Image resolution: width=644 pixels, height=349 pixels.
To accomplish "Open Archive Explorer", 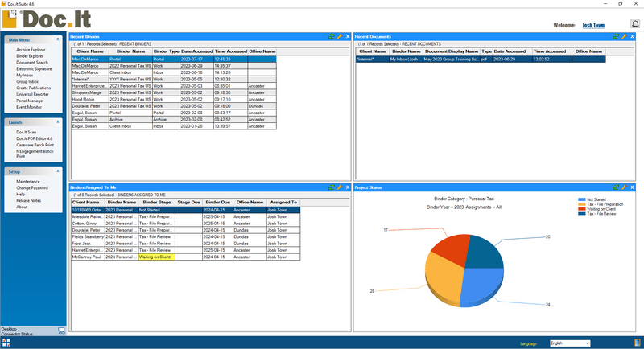I will 31,50.
